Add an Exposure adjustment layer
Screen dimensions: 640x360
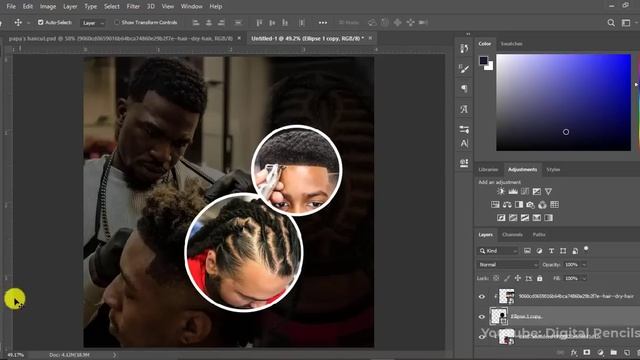(537, 191)
